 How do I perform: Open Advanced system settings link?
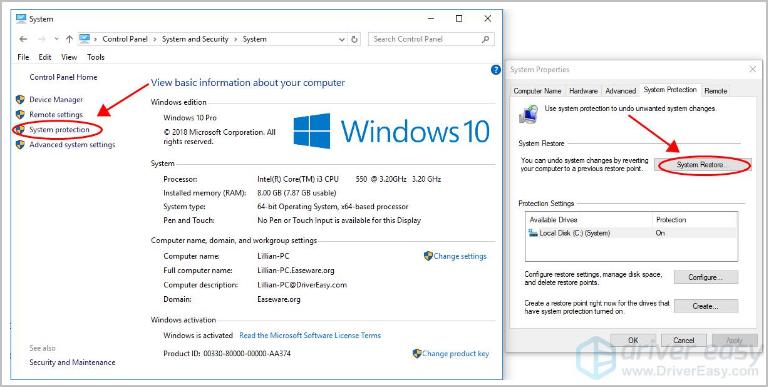point(72,145)
